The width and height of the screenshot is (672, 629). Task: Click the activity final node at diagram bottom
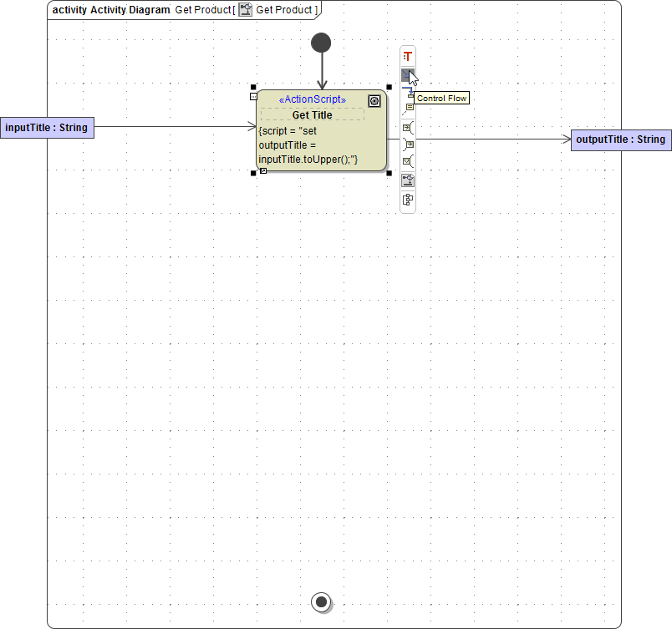(321, 601)
